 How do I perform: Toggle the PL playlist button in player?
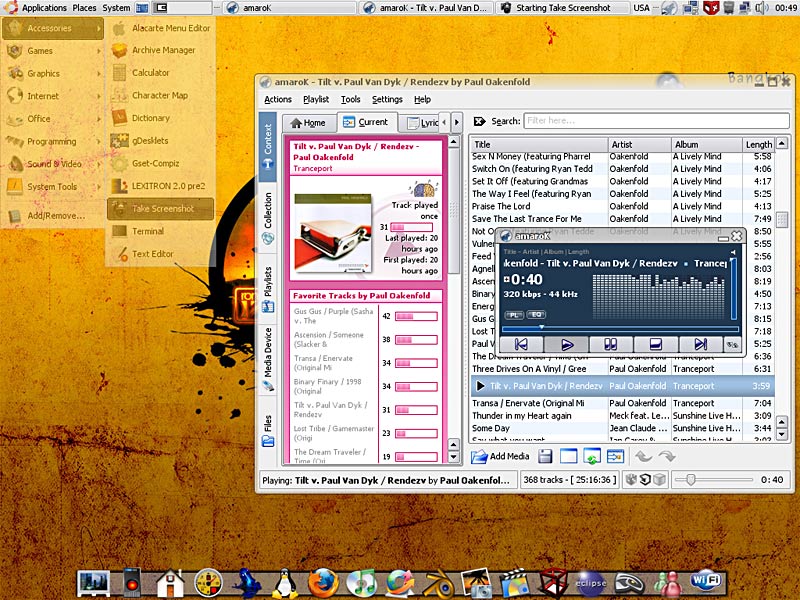click(x=514, y=315)
